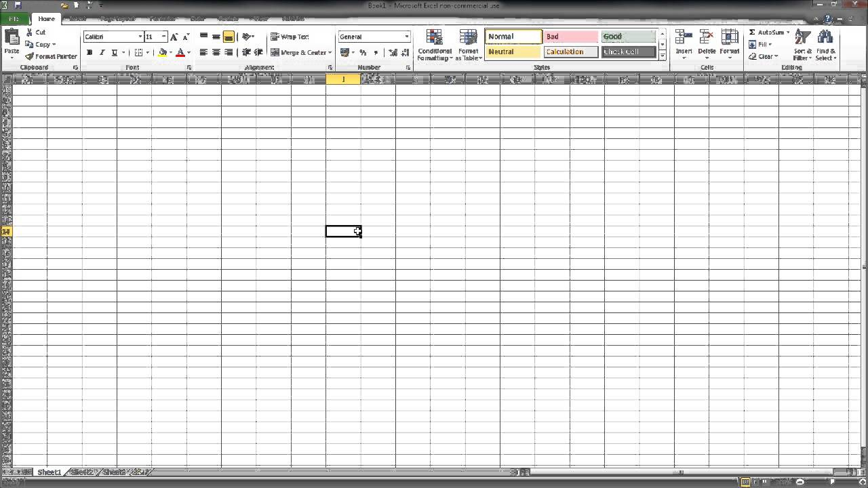Open the General number format dropdown
Image resolution: width=868 pixels, height=488 pixels.
(x=406, y=37)
